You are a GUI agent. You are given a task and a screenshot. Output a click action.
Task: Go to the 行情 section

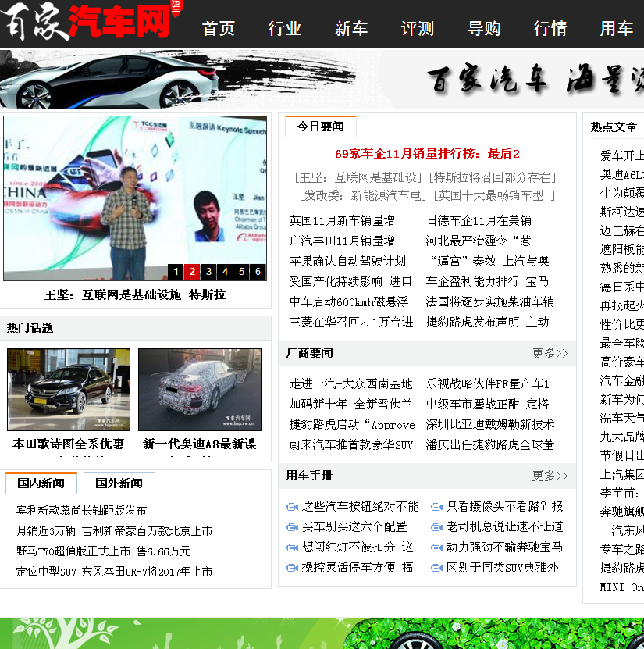[550, 29]
